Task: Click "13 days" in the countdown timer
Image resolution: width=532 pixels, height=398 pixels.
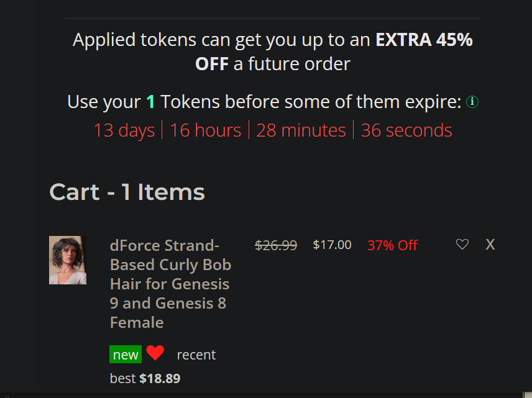Action: (x=124, y=130)
